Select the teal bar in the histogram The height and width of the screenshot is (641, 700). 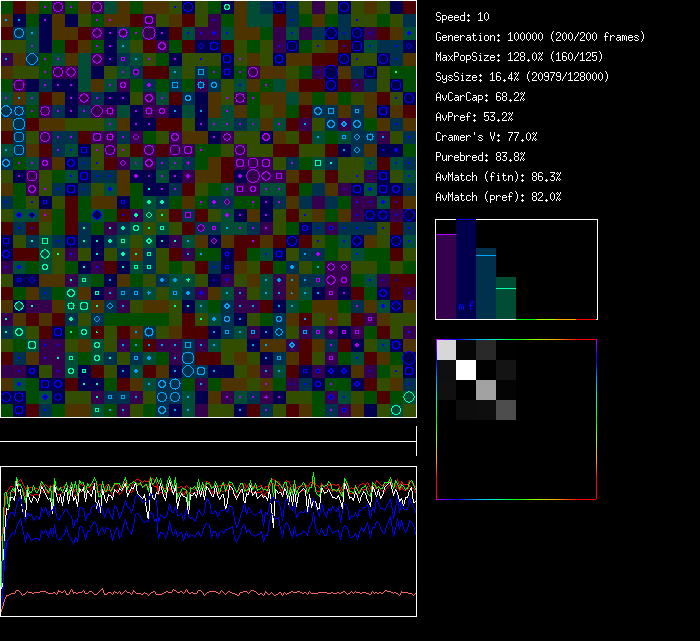click(485, 284)
